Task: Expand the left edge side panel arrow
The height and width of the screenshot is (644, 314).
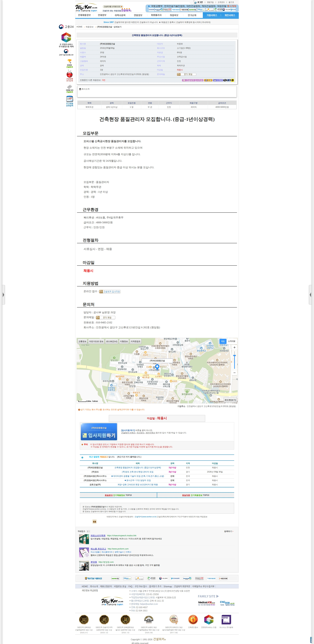Action: click(3, 295)
